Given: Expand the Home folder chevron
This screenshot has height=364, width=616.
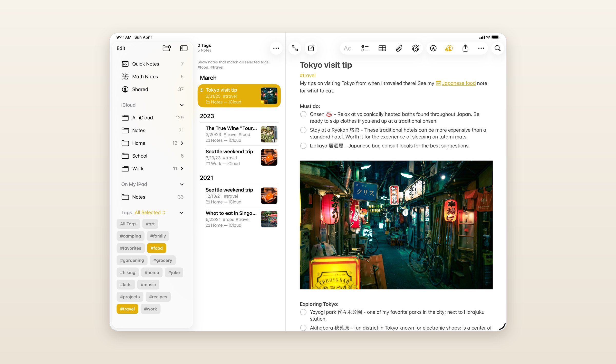Looking at the screenshot, I should pyautogui.click(x=182, y=143).
